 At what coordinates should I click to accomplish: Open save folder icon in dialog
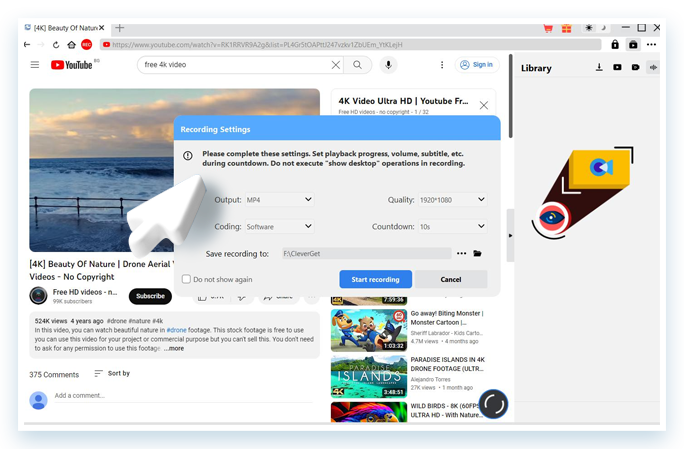pos(477,254)
